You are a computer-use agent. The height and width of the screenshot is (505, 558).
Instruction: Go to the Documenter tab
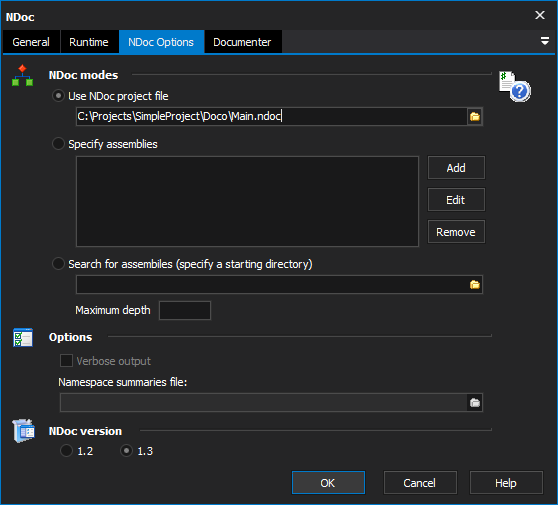pyautogui.click(x=242, y=42)
